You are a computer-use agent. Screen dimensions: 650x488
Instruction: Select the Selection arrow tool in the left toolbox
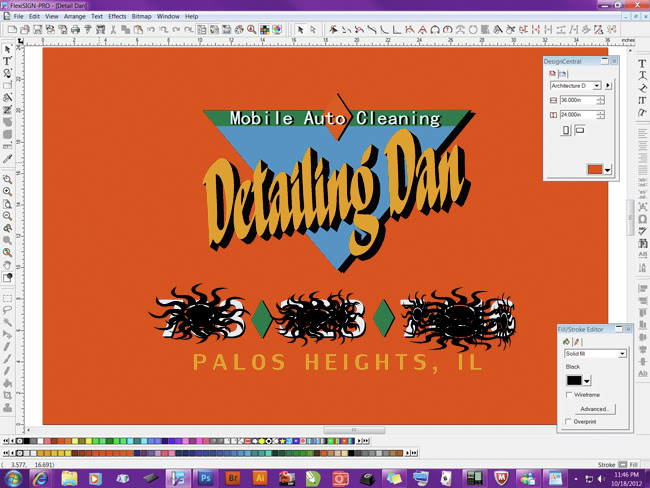point(7,49)
